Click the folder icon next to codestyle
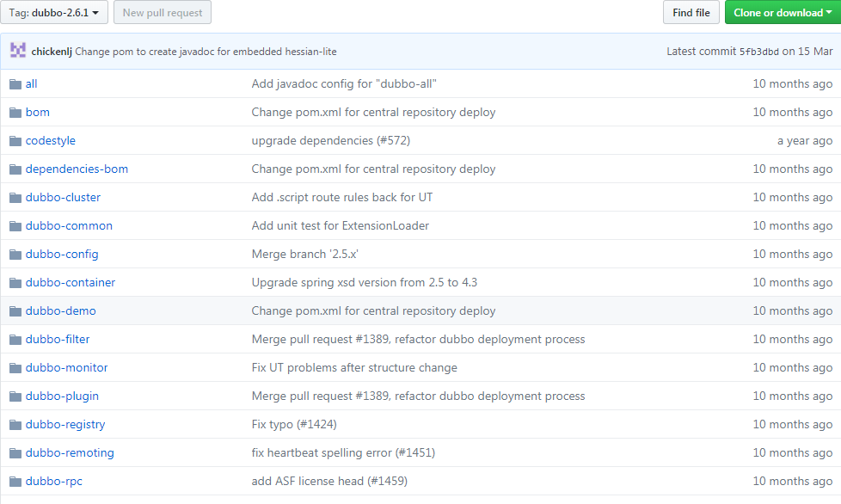Viewport: 841px width, 504px height. (15, 141)
